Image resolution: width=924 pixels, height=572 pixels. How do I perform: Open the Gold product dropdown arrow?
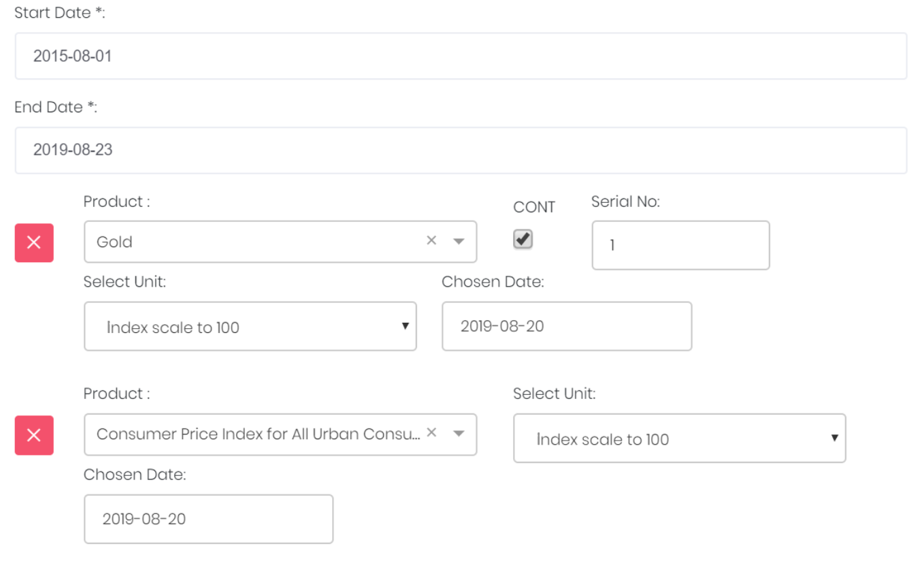click(x=459, y=242)
